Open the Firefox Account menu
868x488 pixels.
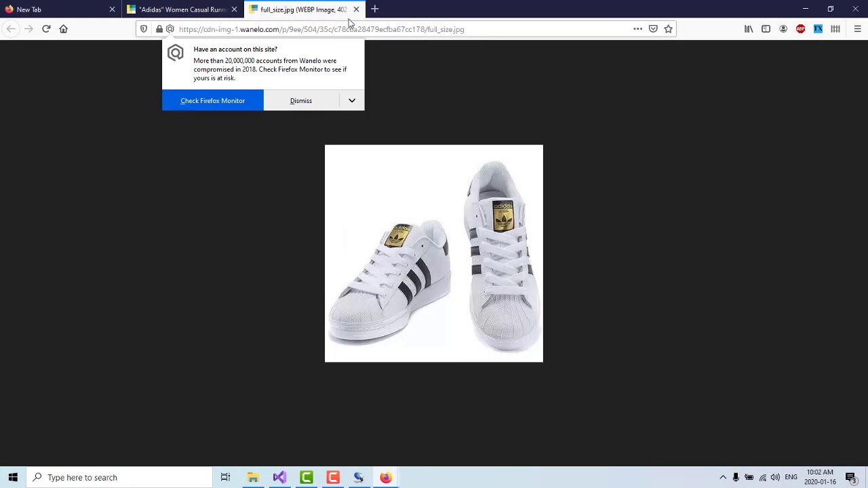click(783, 29)
